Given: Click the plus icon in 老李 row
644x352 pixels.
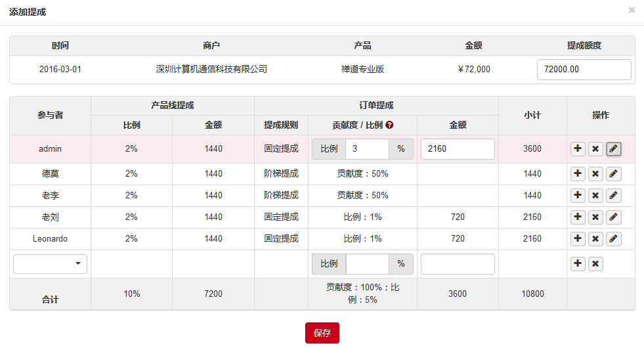Looking at the screenshot, I should click(578, 196).
